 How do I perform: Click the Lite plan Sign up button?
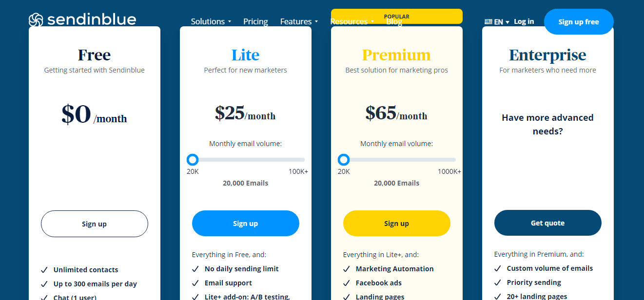246,224
